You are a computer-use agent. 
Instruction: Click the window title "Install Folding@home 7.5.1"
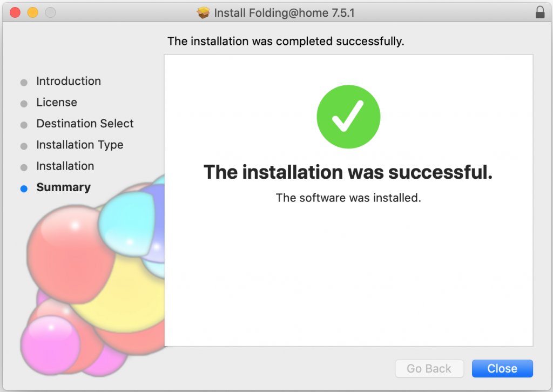point(284,13)
